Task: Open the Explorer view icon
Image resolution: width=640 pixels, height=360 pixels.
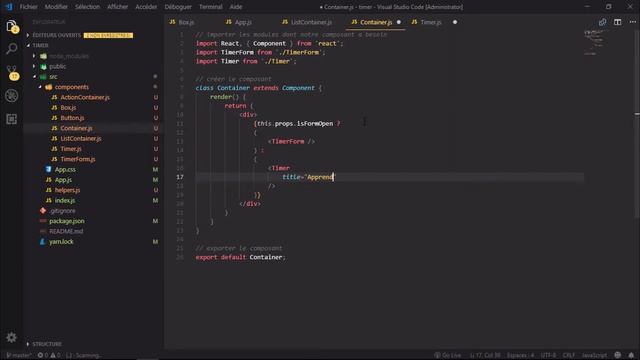Action: click(12, 26)
